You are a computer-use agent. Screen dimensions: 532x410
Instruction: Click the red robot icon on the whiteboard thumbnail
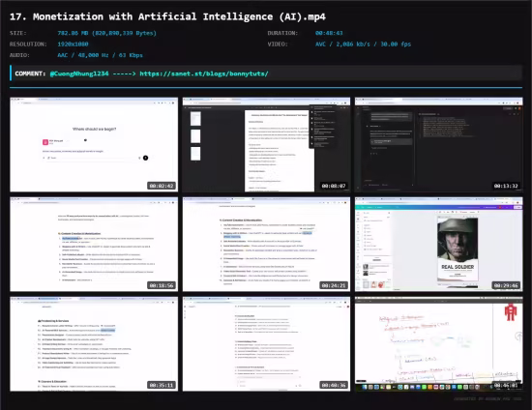click(x=511, y=311)
